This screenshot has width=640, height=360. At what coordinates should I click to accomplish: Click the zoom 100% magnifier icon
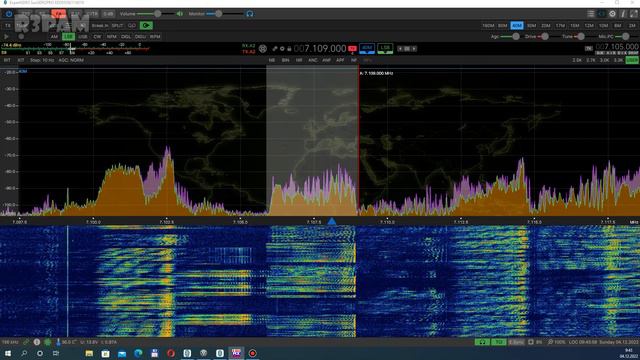(x=551, y=342)
